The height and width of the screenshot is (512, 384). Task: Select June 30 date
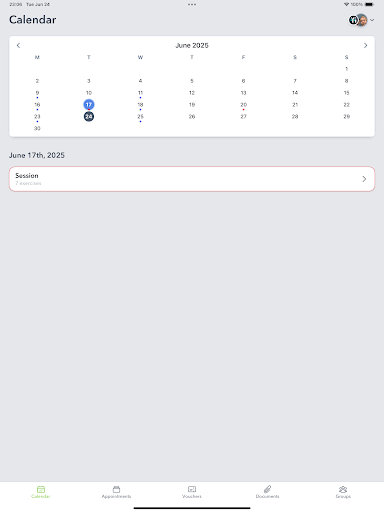pyautogui.click(x=37, y=128)
